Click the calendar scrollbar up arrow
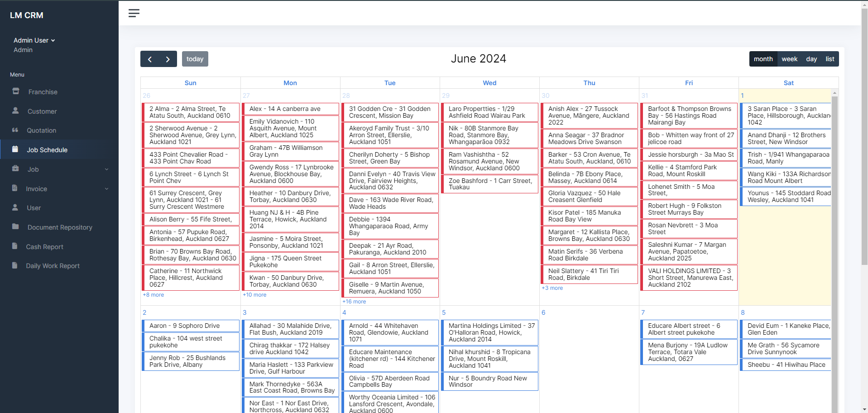The image size is (868, 413). coord(834,93)
